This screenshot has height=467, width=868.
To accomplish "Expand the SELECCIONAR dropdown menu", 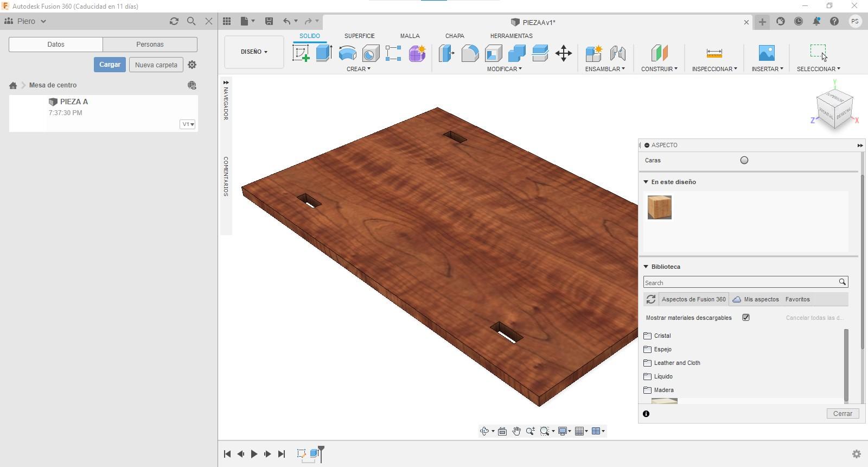I will [818, 69].
